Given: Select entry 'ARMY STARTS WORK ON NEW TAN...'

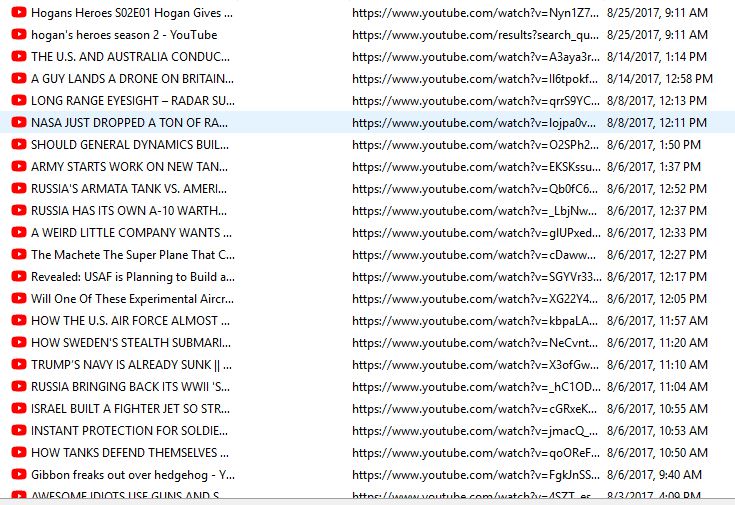Looking at the screenshot, I should tap(129, 167).
